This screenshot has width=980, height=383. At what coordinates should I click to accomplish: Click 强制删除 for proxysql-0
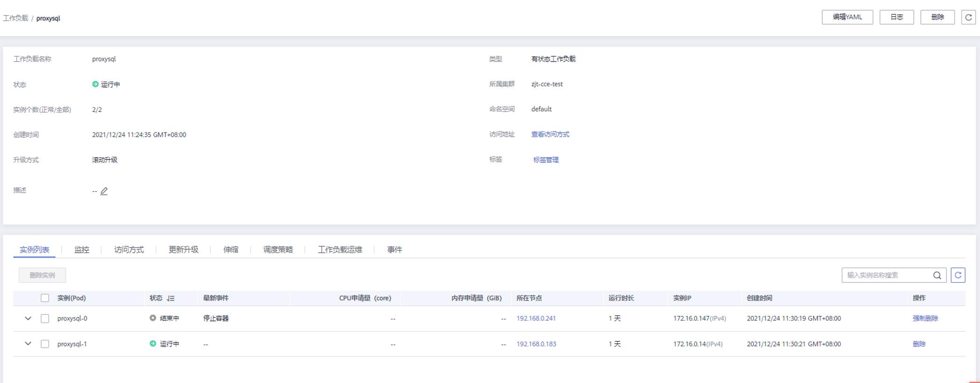tap(925, 319)
